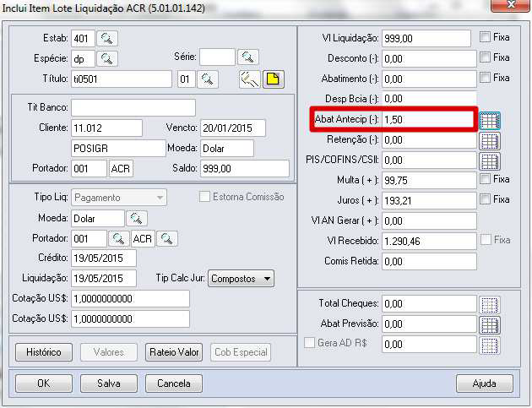
Task: Open the Estab lookup magnifier
Action: [107, 38]
